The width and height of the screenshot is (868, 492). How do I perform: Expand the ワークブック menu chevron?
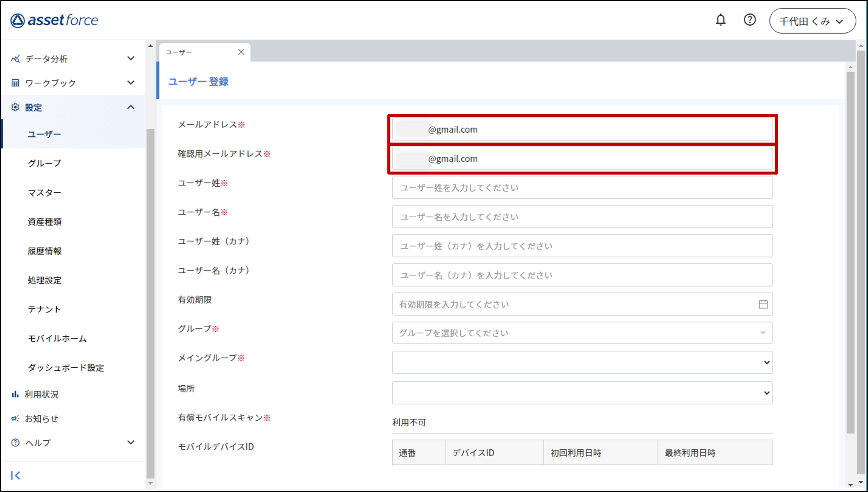[131, 83]
